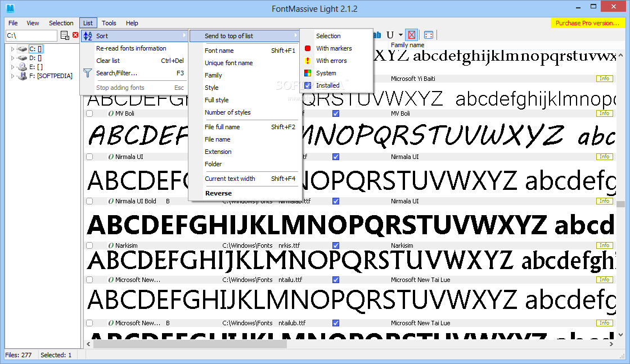Image resolution: width=630 pixels, height=364 pixels.
Task: Click the D: drive icon in tree
Action: tap(22, 58)
